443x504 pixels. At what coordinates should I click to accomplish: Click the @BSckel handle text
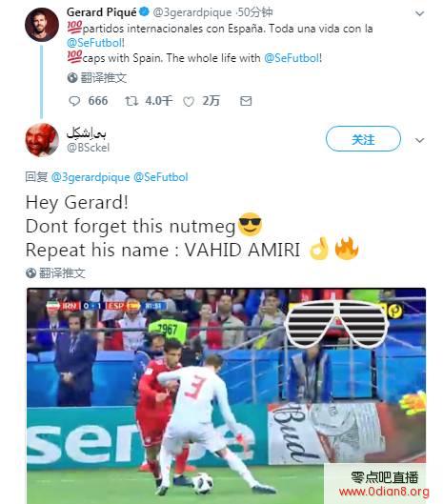coord(88,148)
